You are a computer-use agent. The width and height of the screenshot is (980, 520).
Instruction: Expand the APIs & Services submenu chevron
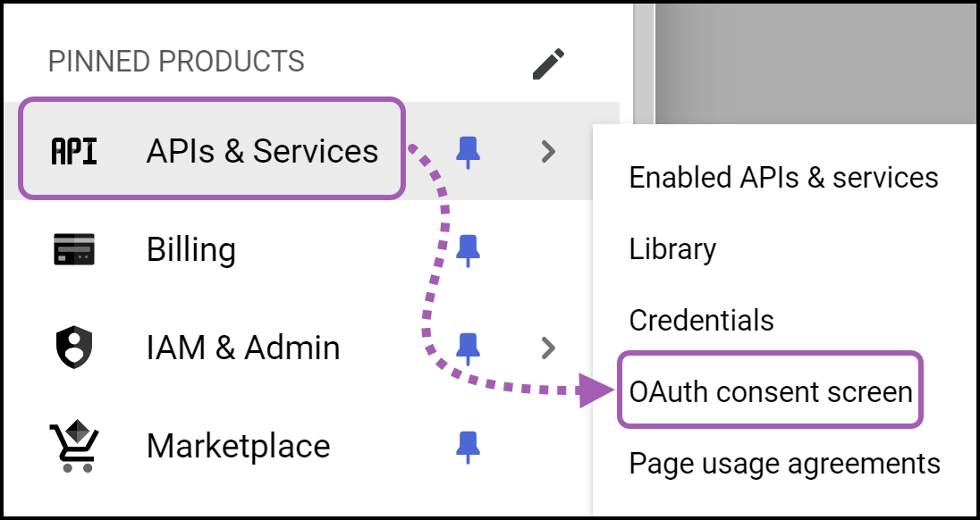(x=549, y=151)
